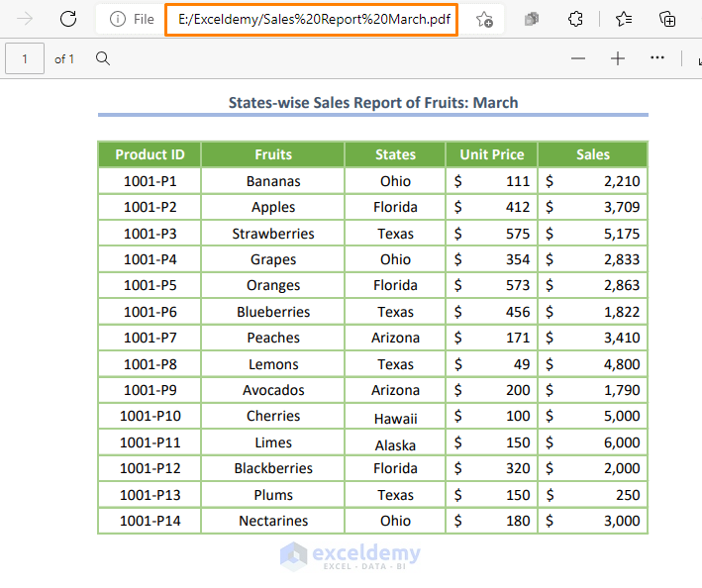Open the PDF toolbar more options menu
The image size is (702, 588).
click(657, 59)
